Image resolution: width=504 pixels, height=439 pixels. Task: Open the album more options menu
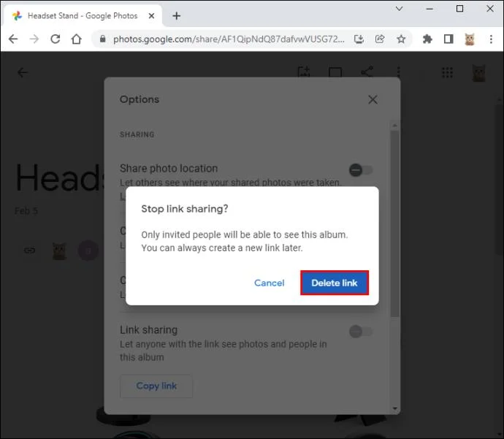coord(399,72)
